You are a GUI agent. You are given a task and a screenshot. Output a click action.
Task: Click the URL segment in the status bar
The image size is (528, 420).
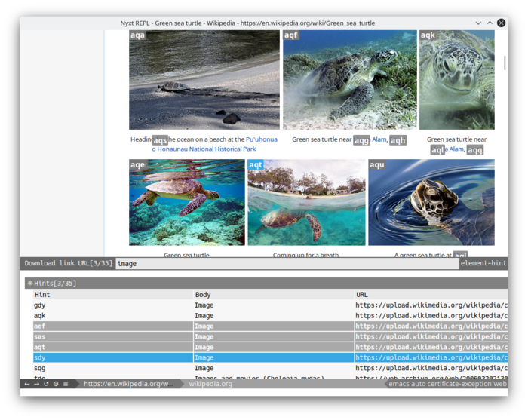127,384
